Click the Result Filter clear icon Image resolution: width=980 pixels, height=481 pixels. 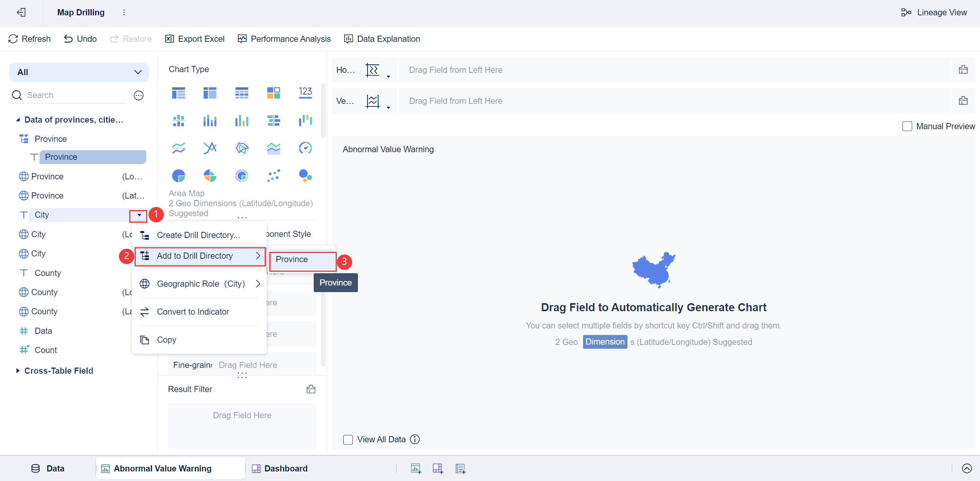coord(311,389)
